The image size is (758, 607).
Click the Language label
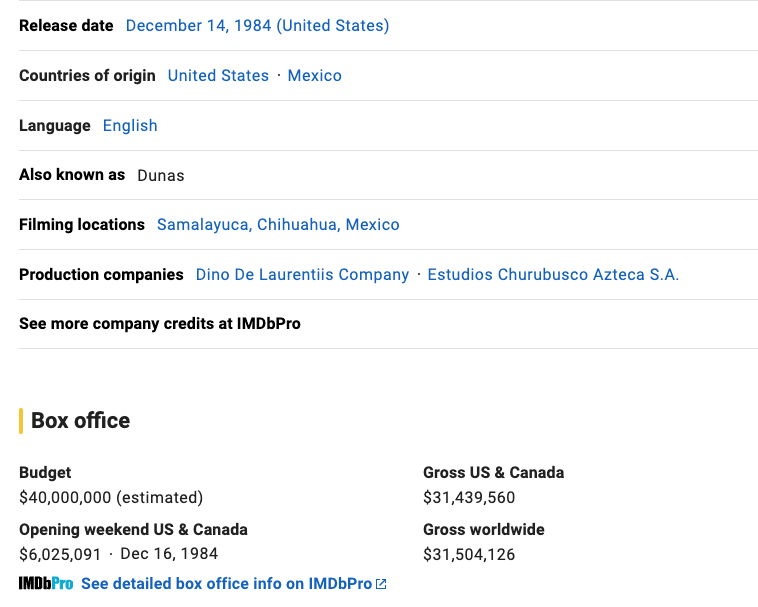click(55, 126)
